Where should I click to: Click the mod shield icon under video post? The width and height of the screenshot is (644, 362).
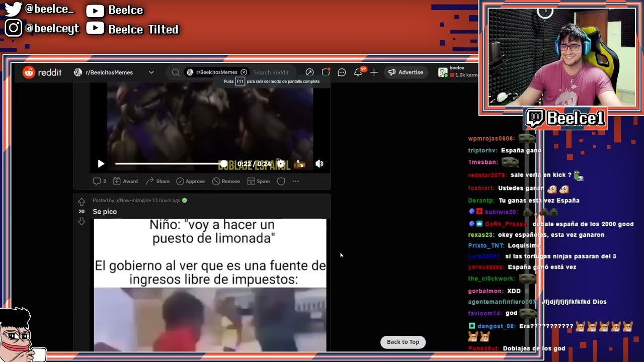click(281, 181)
